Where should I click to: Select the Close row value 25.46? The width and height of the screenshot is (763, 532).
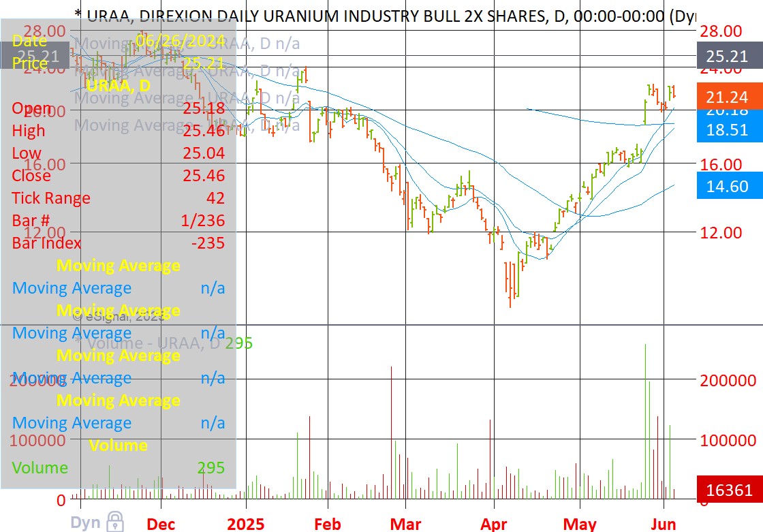coord(204,175)
